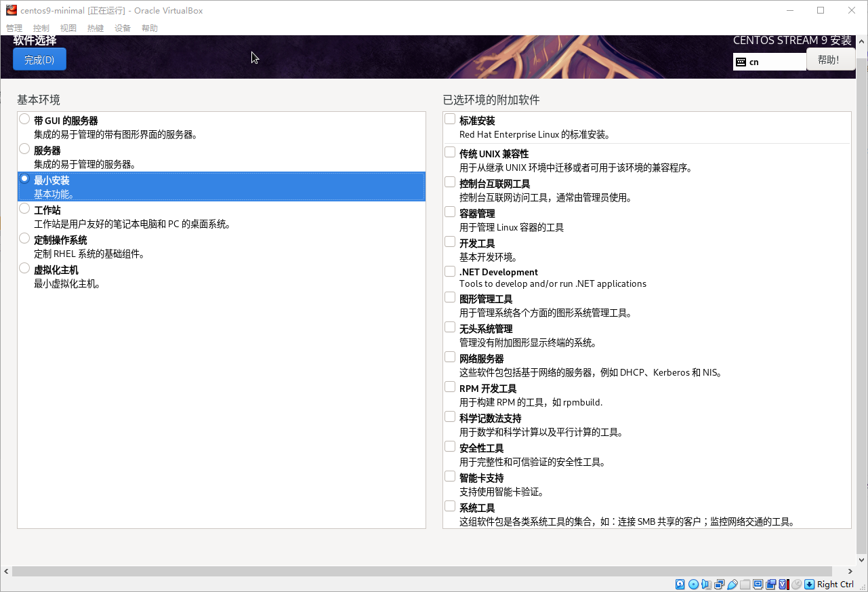
Task: Click the USB devices status icon
Action: (x=732, y=585)
